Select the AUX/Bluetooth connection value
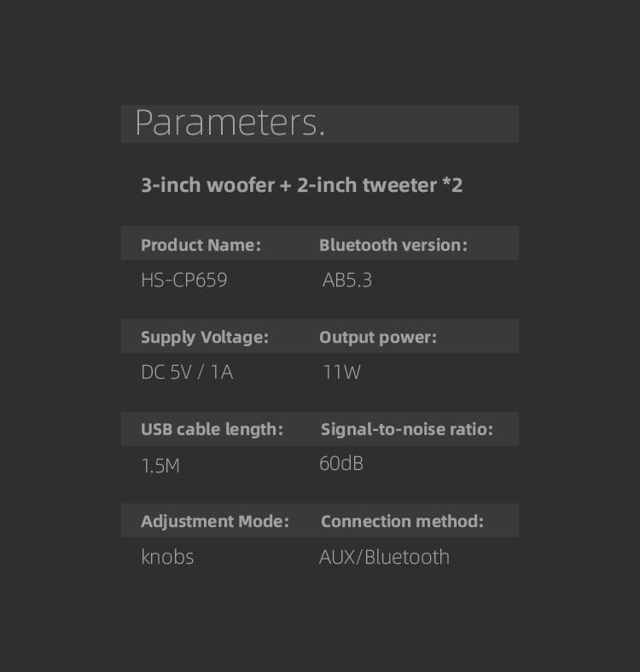This screenshot has height=672, width=640. 384,557
